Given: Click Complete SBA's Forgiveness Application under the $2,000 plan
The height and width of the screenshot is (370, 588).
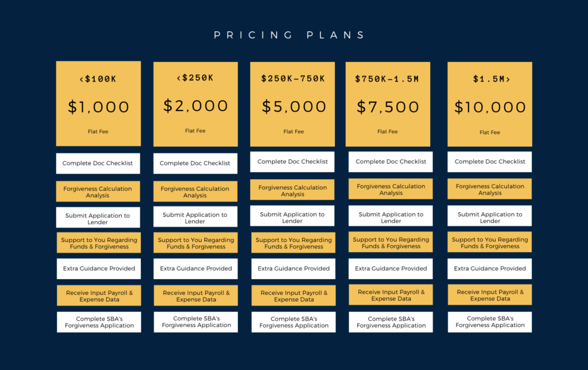Looking at the screenshot, I should [x=196, y=322].
